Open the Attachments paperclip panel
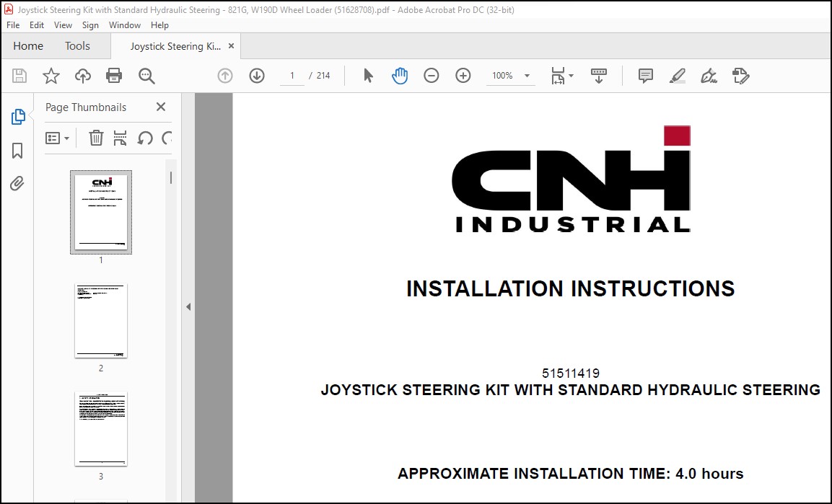This screenshot has width=832, height=504. click(x=17, y=184)
